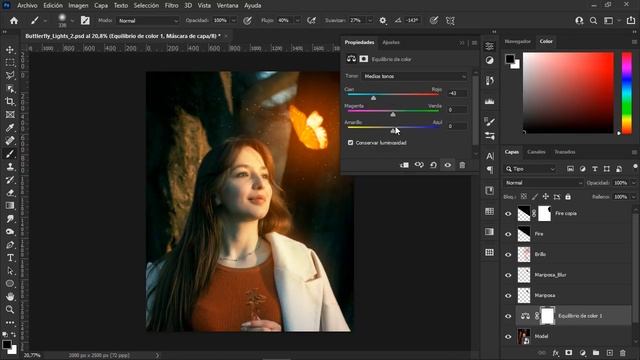Viewport: 640px width, 360px height.
Task: Select the Eyedropper tool
Action: tap(10, 128)
